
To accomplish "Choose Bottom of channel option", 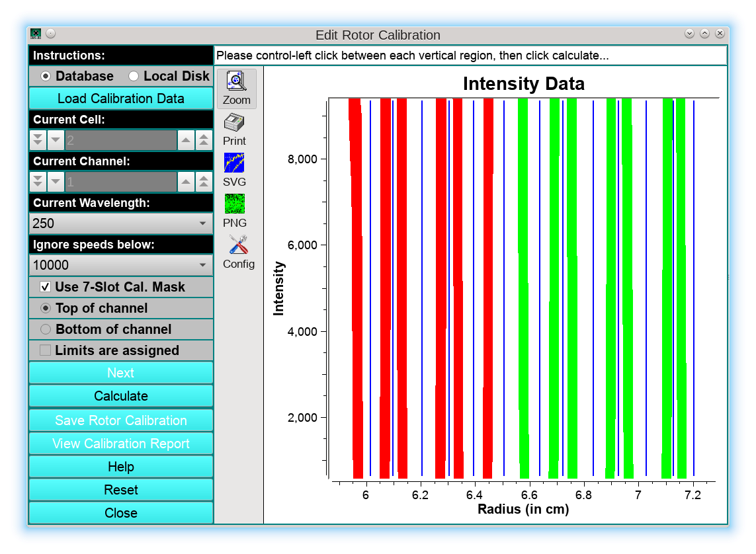I will pyautogui.click(x=46, y=329).
